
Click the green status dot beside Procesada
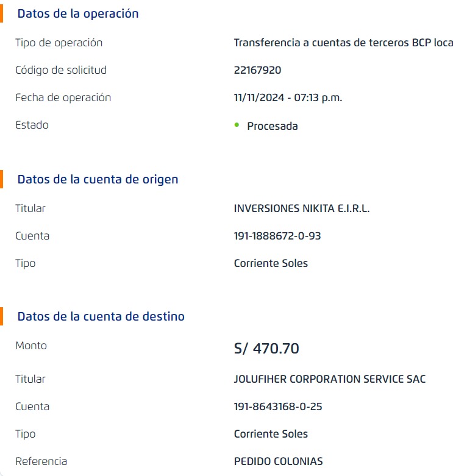pyautogui.click(x=237, y=124)
